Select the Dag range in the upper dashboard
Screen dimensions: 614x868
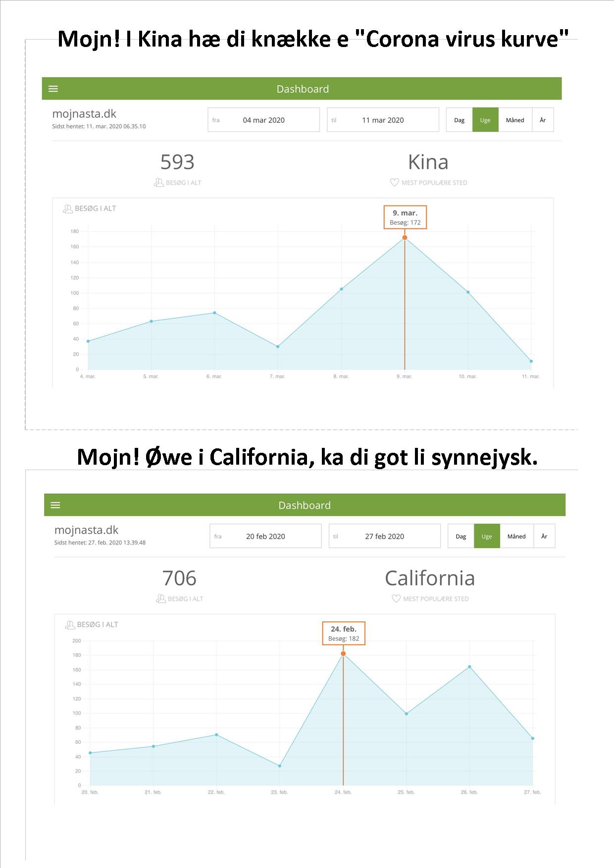click(x=460, y=120)
